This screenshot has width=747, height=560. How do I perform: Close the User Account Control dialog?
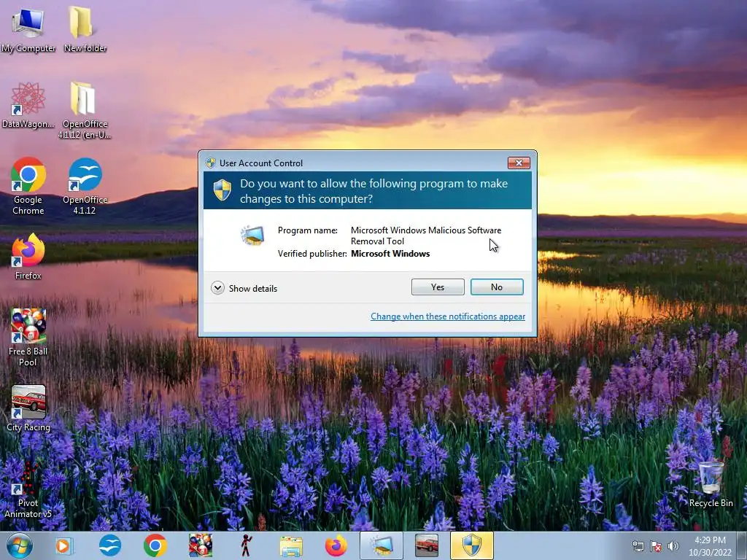tap(519, 163)
